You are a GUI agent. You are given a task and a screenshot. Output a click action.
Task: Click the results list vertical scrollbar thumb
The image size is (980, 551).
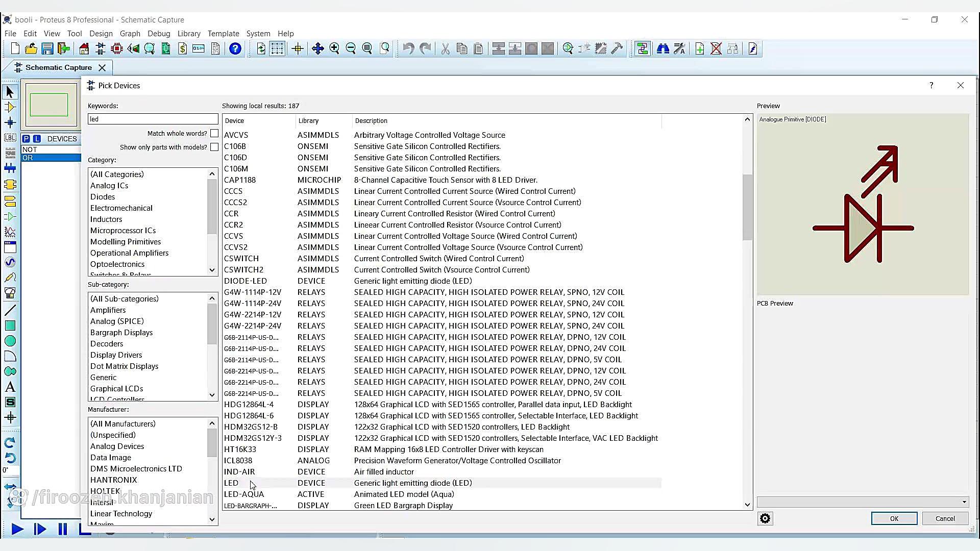click(748, 207)
